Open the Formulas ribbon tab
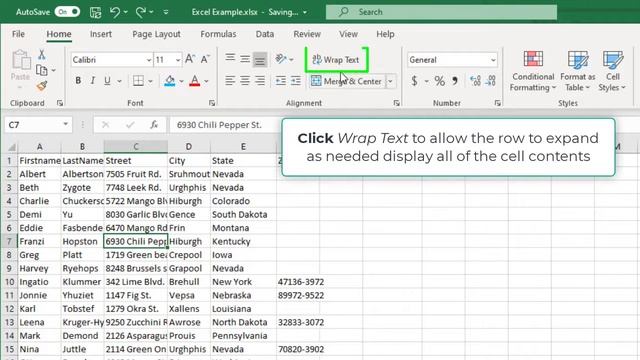640x360 pixels. pyautogui.click(x=218, y=34)
